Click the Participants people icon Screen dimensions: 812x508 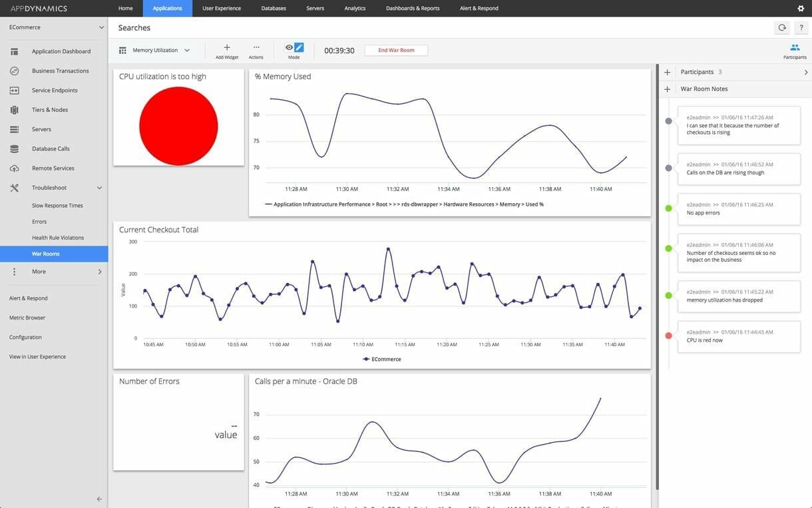tap(795, 48)
